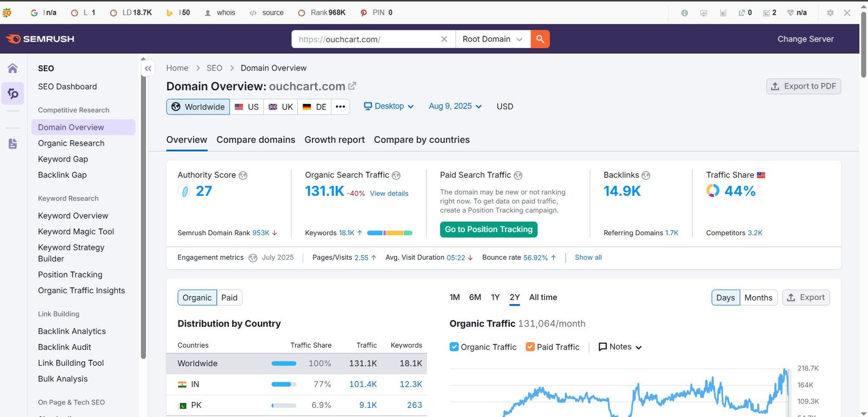Click the more countries ellipsis button
868x417 pixels.
pyautogui.click(x=340, y=107)
